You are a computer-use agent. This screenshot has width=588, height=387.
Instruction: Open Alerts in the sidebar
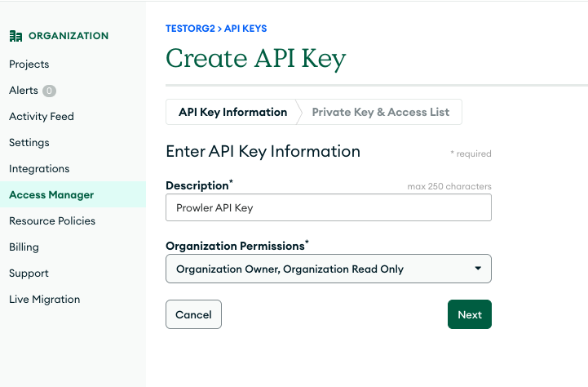point(24,91)
